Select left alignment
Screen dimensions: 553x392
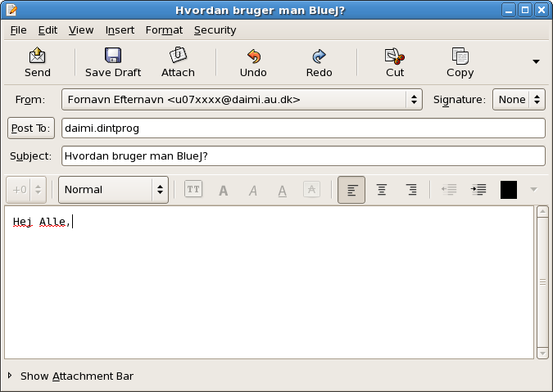(351, 190)
